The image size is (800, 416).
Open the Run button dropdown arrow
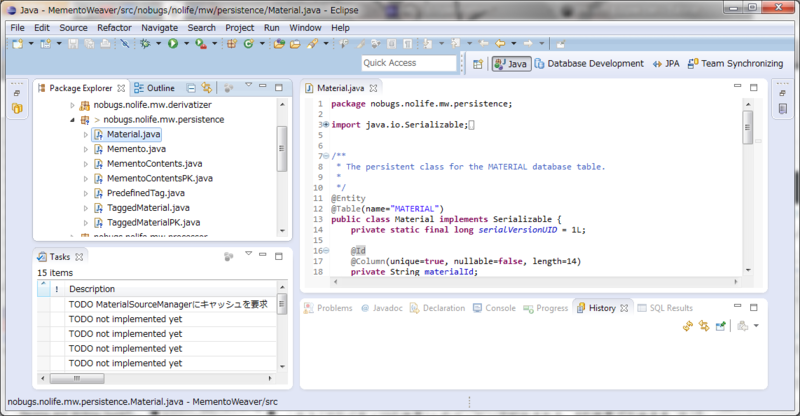point(186,44)
